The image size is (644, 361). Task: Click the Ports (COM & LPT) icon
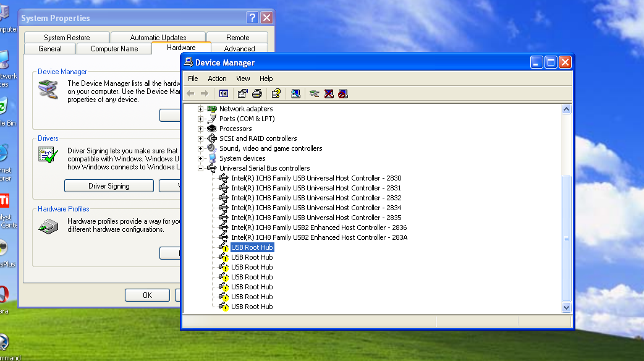(212, 119)
